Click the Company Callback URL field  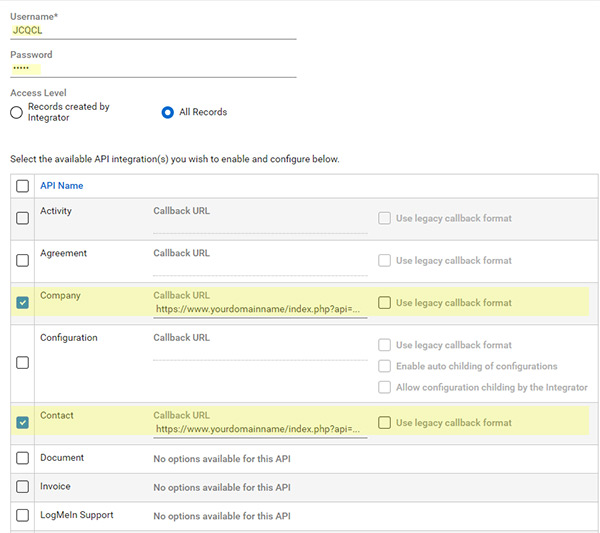(260, 310)
